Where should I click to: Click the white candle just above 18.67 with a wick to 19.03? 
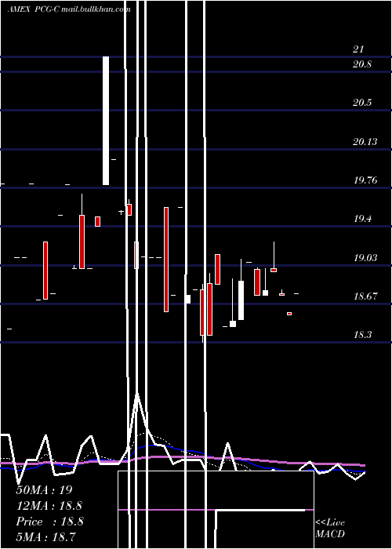265,282
